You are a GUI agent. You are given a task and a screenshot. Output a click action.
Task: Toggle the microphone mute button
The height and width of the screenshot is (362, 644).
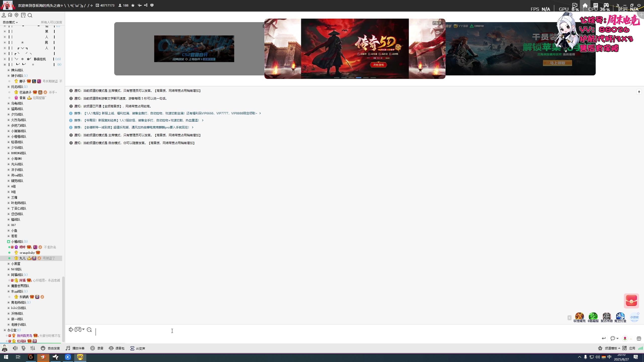point(24,348)
